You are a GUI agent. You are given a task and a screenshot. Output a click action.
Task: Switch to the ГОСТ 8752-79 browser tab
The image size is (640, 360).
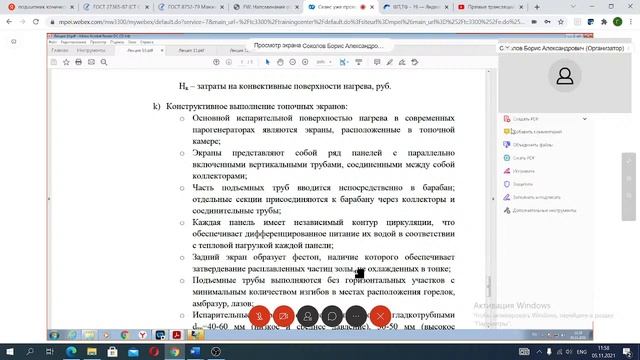coord(191,7)
